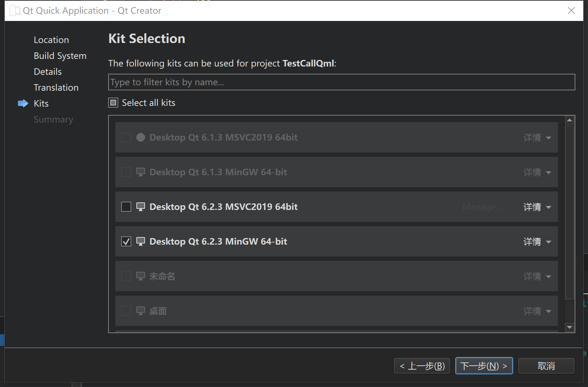Viewport: 588px width, 387px height.
Task: Click the blue arrow icon beside Kits step
Action: click(22, 103)
